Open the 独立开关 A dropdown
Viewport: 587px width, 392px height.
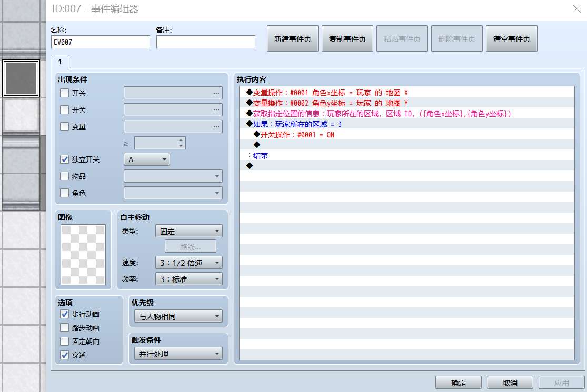[147, 159]
